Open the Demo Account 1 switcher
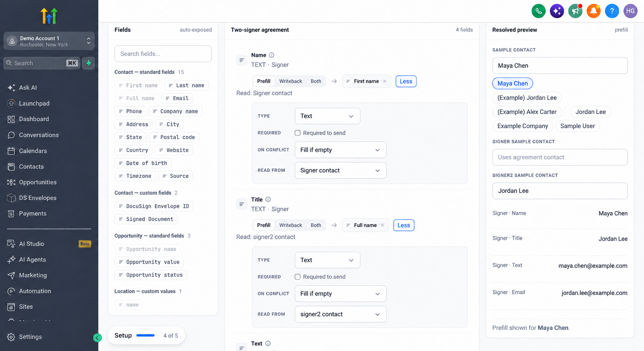 pyautogui.click(x=49, y=41)
